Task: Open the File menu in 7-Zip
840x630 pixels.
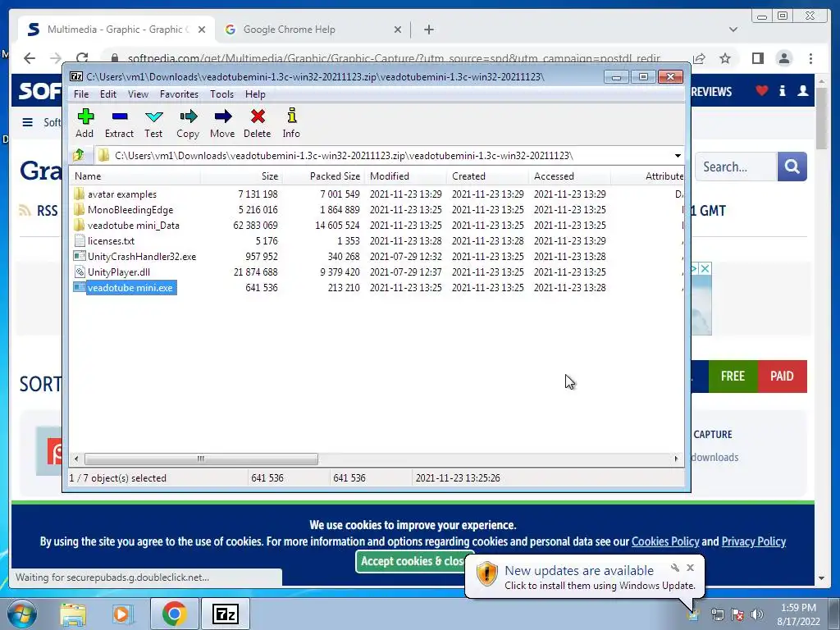Action: pos(81,94)
